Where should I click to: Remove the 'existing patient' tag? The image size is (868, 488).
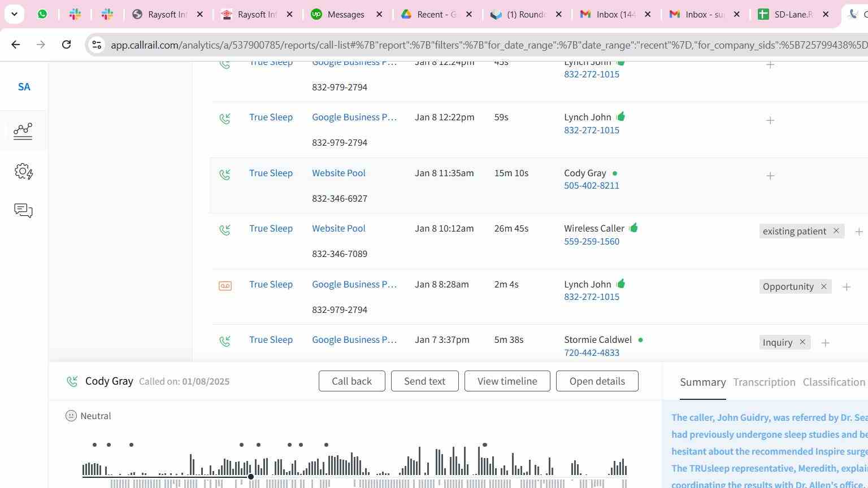click(x=836, y=231)
